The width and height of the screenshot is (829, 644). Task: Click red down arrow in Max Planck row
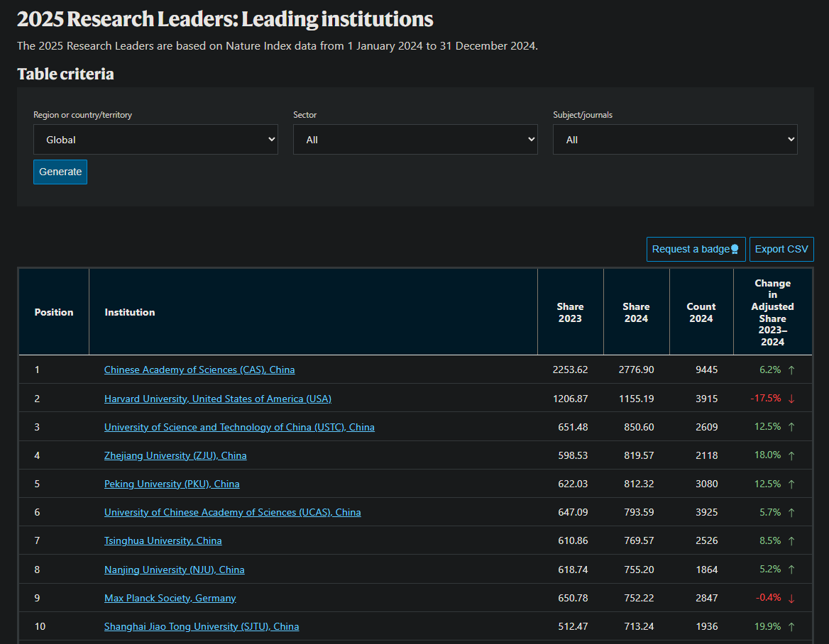(791, 598)
